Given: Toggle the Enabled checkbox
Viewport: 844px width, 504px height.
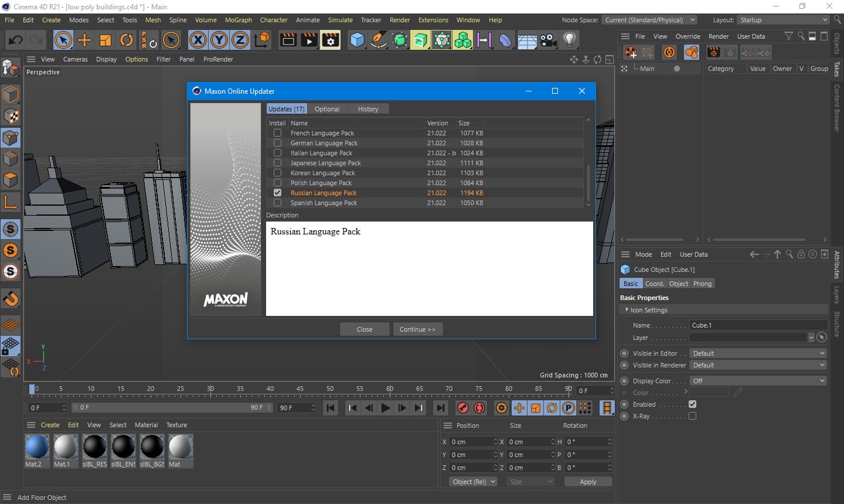Looking at the screenshot, I should point(692,404).
